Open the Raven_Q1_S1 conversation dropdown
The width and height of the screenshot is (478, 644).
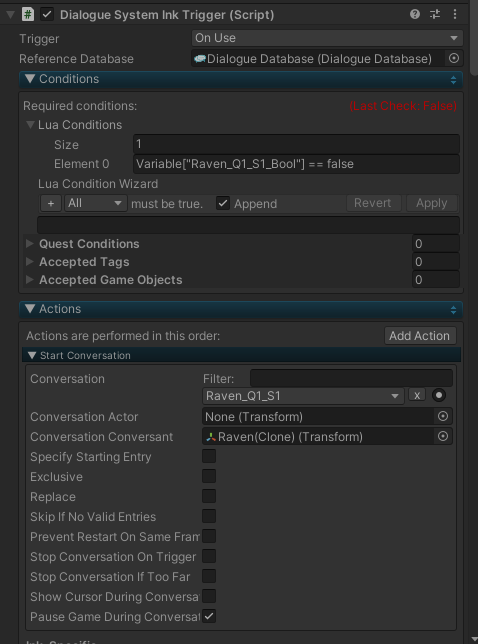(303, 396)
